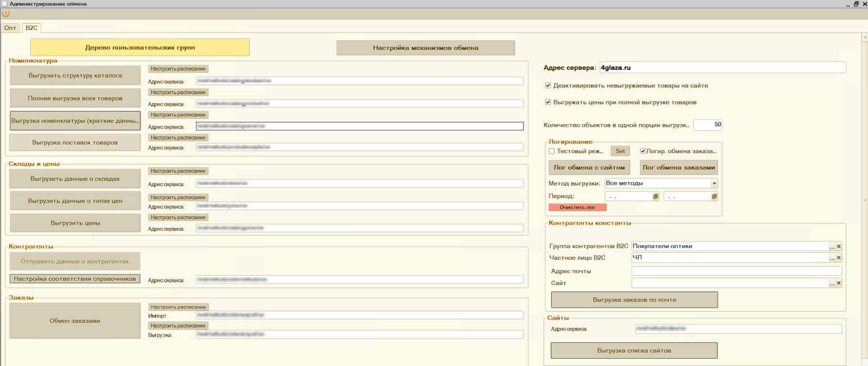The height and width of the screenshot is (366, 868).
Task: Click the application icon in title bar
Action: click(5, 4)
